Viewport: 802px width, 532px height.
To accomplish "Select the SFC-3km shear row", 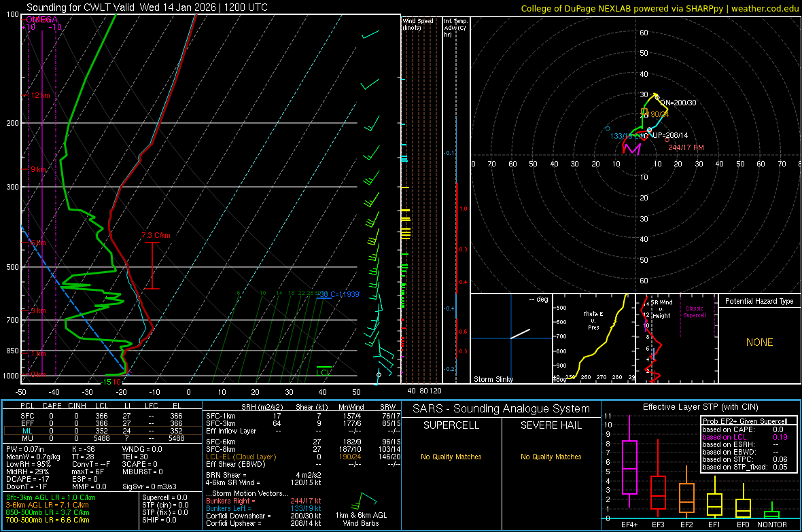I will click(x=303, y=423).
